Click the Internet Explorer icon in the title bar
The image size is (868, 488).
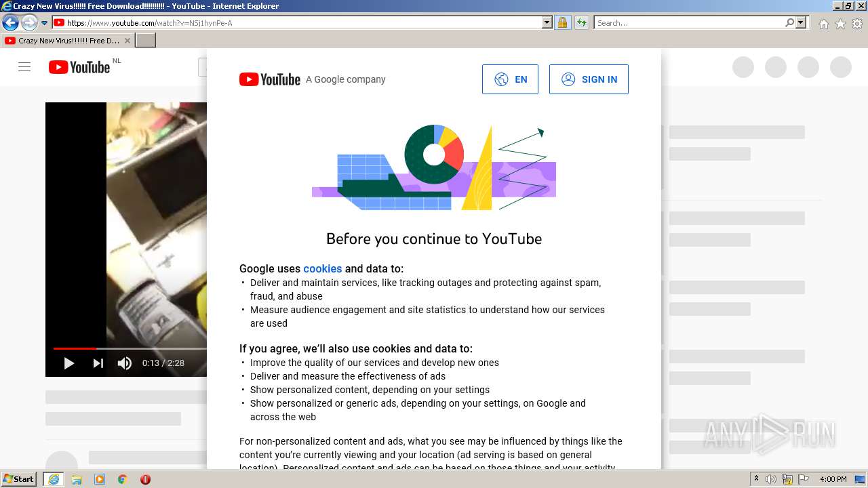[x=6, y=6]
